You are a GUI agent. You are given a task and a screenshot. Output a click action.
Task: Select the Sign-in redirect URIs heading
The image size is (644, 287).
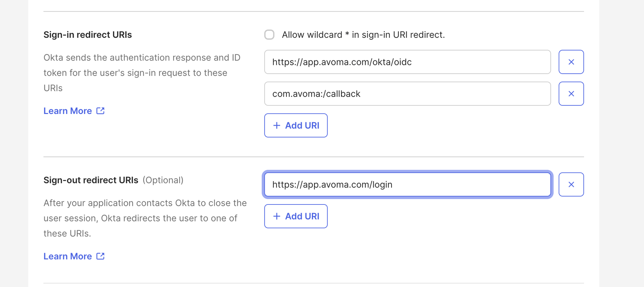87,34
